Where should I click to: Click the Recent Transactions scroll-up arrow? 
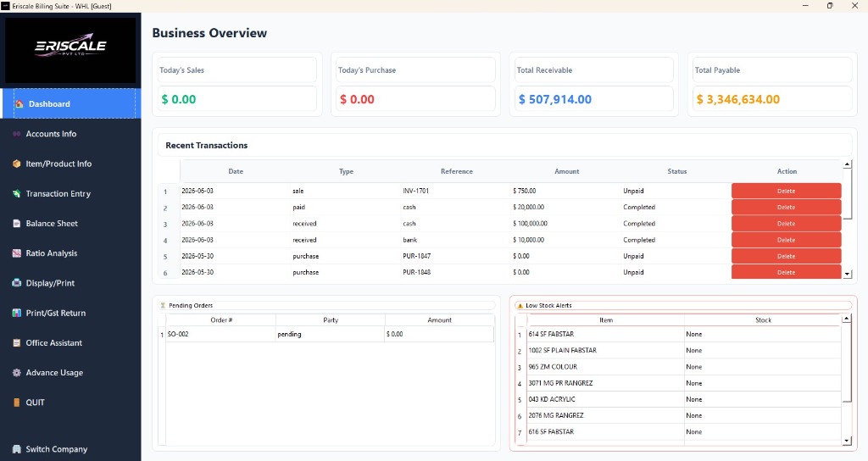coord(847,164)
